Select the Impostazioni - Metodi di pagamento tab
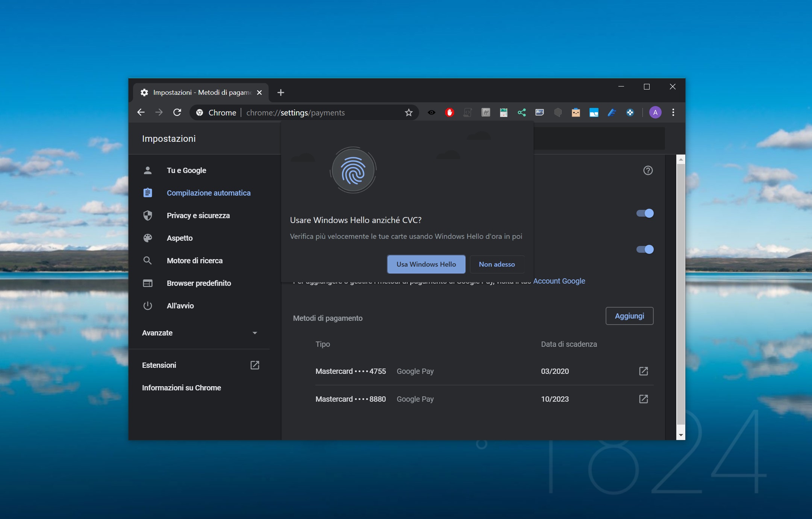The width and height of the screenshot is (812, 519). coord(201,93)
